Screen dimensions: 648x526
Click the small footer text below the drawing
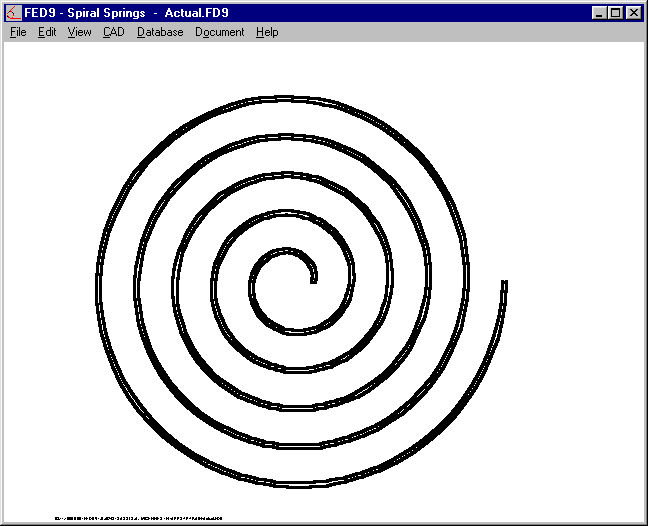pyautogui.click(x=139, y=518)
